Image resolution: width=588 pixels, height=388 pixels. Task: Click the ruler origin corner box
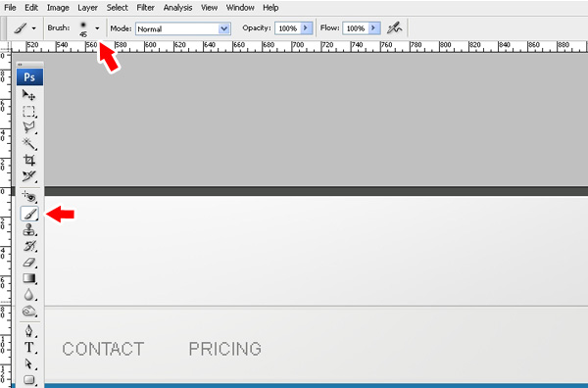5,47
